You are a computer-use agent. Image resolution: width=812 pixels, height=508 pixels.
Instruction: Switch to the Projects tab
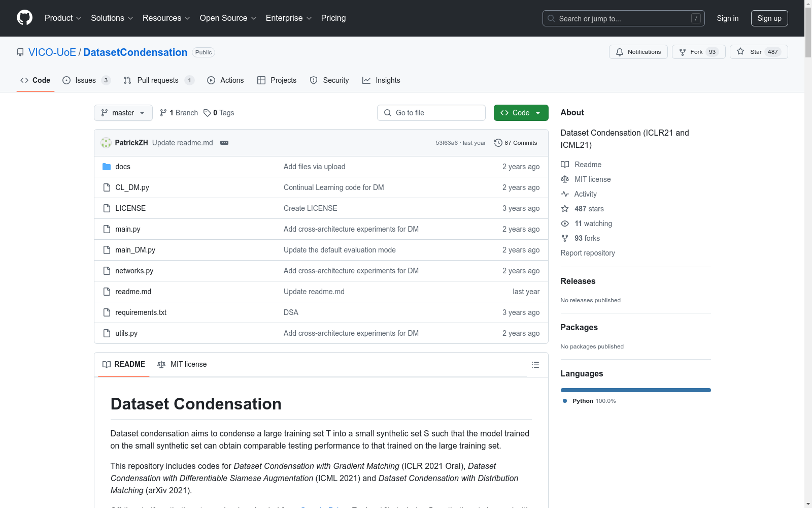coord(277,80)
